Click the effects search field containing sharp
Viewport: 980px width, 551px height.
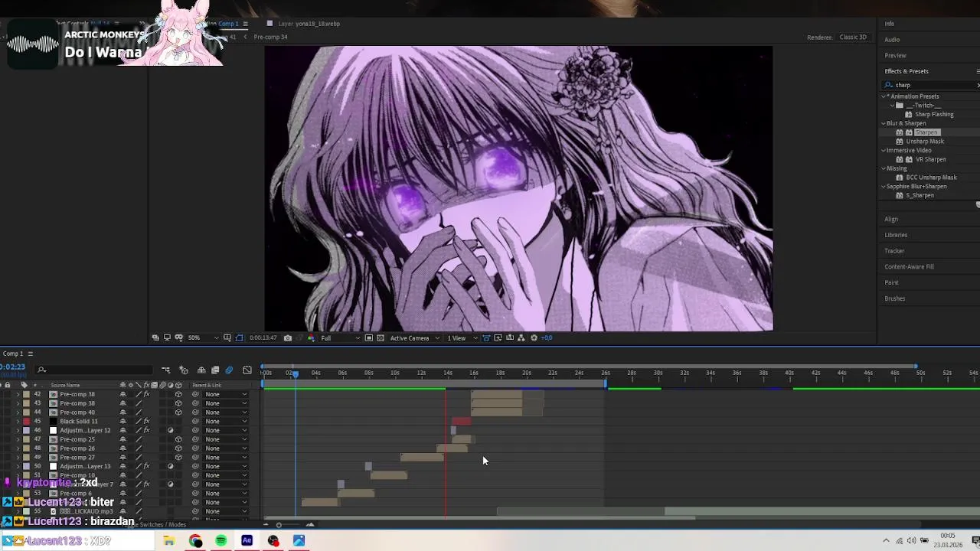[930, 85]
